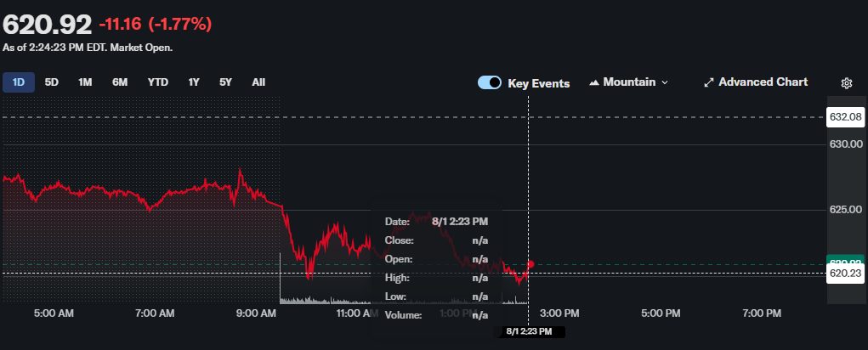
Task: Click the Advanced Chart expand arrows icon
Action: tap(708, 82)
